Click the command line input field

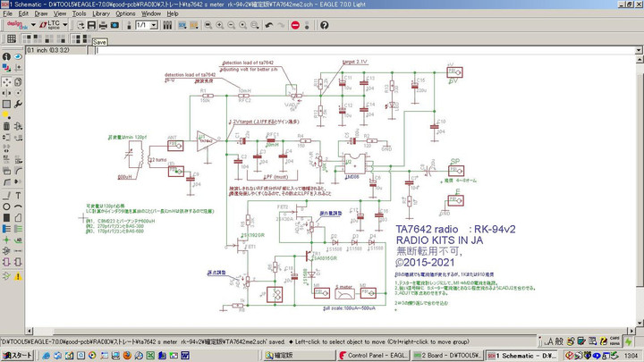coord(358,50)
